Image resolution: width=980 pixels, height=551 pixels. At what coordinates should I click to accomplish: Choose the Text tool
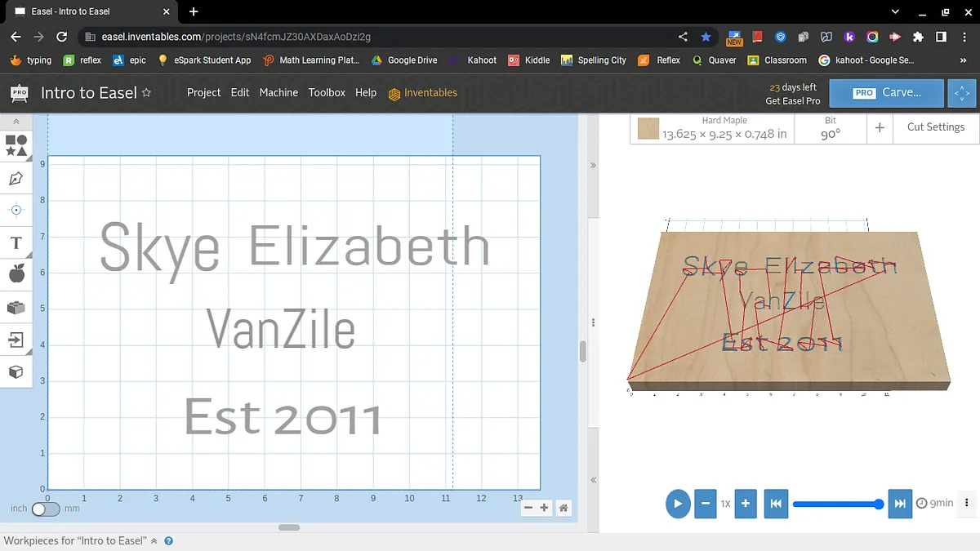[x=16, y=242]
